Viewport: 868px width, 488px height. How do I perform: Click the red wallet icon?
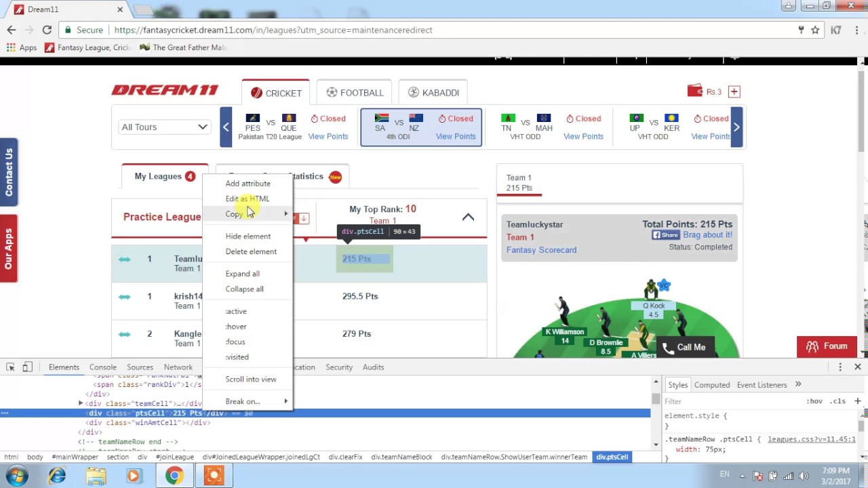coord(694,91)
